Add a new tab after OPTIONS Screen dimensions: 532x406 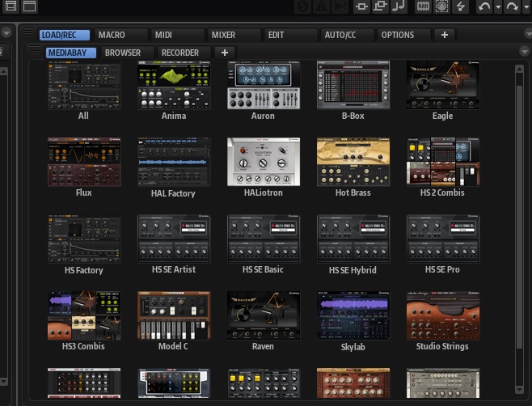(x=445, y=35)
